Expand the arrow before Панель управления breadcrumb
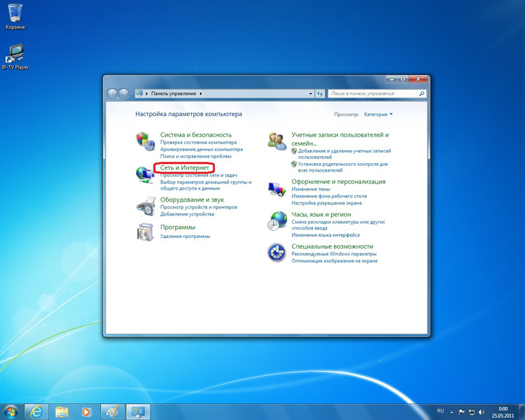The width and height of the screenshot is (525, 420). [147, 94]
